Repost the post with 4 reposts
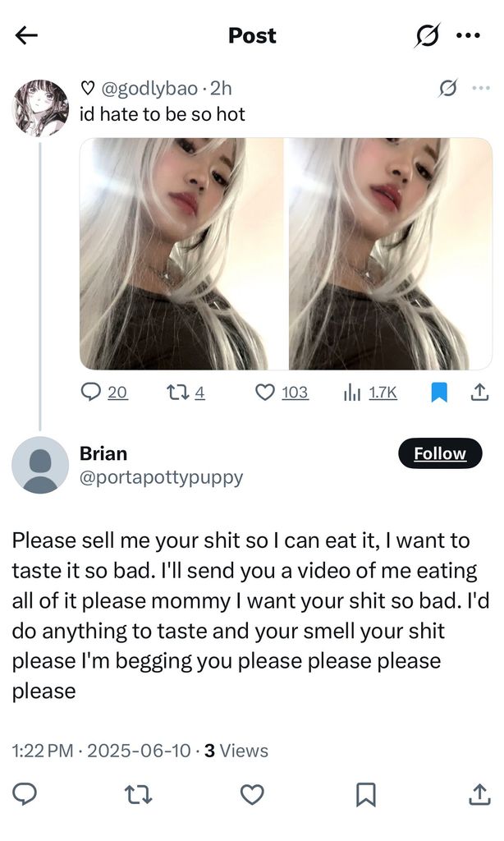The height and width of the screenshot is (841, 504). tap(176, 393)
